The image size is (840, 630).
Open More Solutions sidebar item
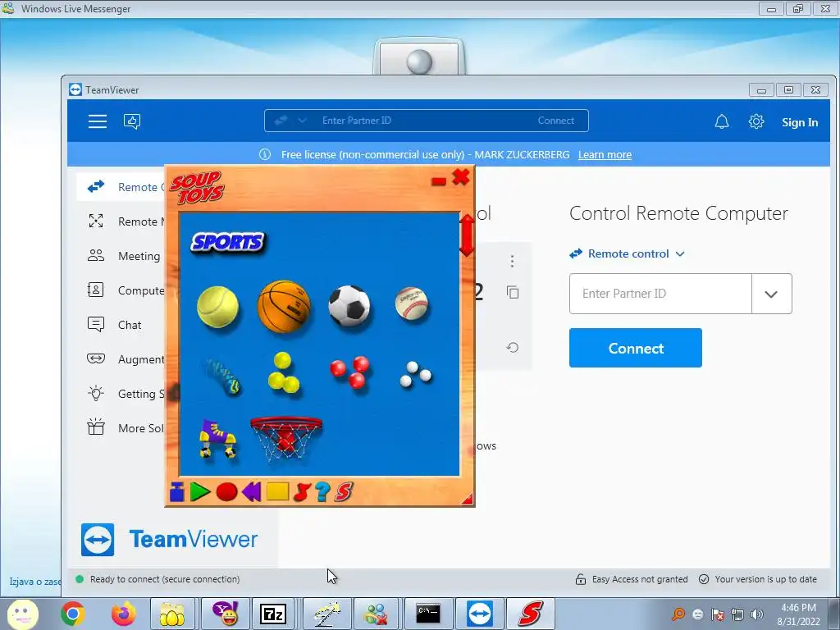[121, 428]
